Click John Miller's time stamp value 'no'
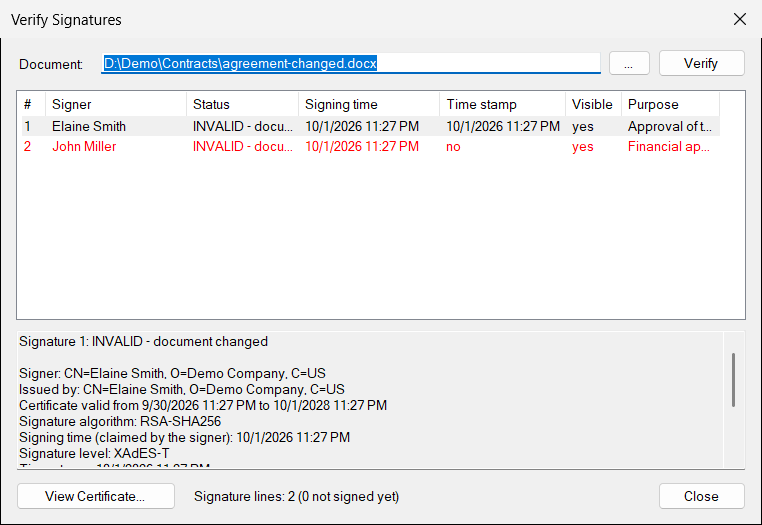 (453, 147)
